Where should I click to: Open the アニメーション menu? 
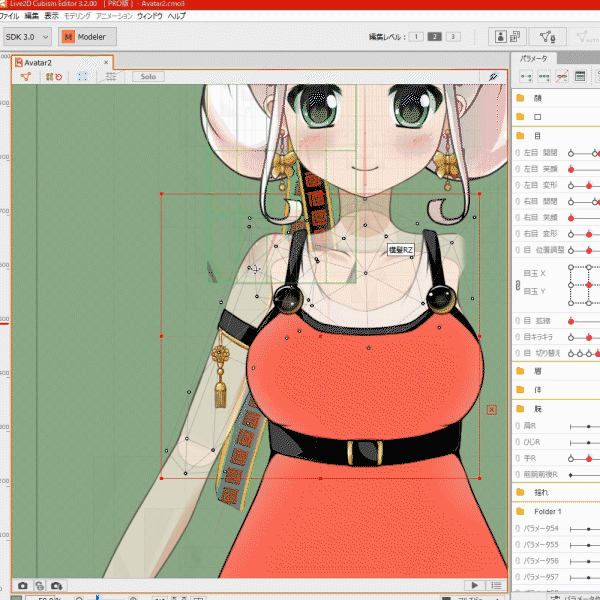(114, 16)
